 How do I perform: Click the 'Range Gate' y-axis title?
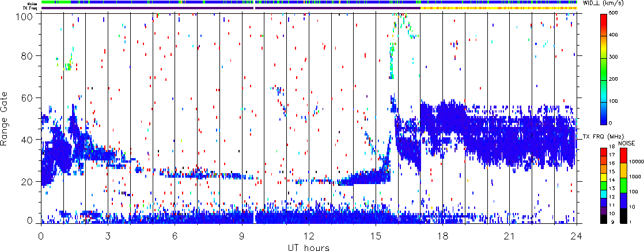click(4, 119)
